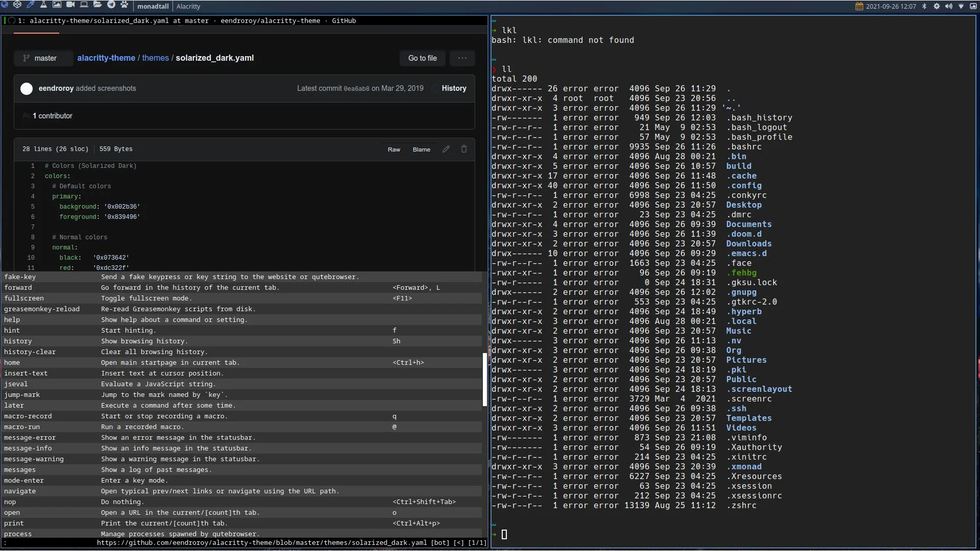
Task: Select the home command entry
Action: 241,363
